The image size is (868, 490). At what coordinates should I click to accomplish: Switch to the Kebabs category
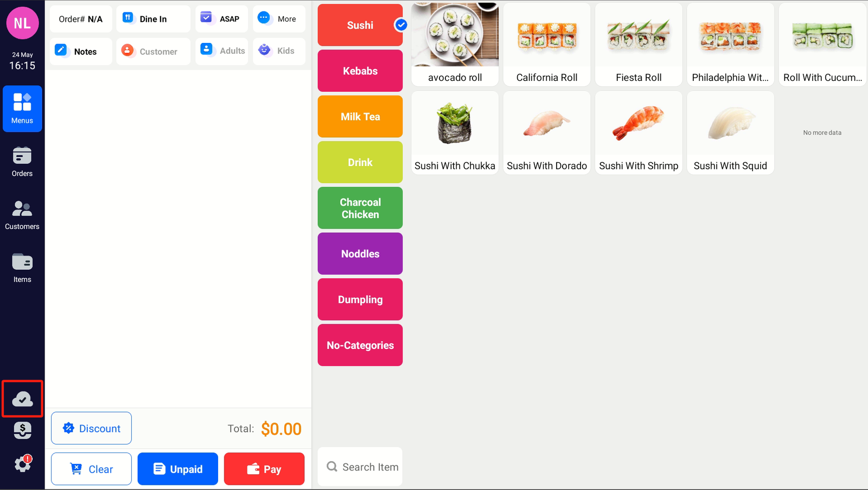360,71
